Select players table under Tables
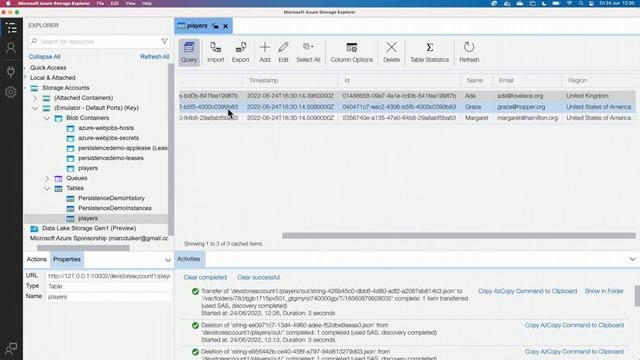640x360 pixels. [x=88, y=218]
